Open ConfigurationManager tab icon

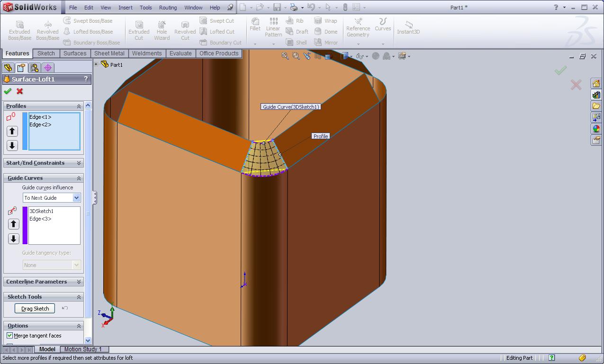[35, 68]
